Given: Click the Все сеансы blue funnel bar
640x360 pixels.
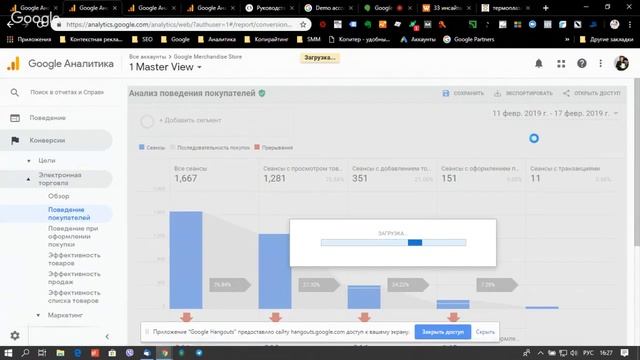Looking at the screenshot, I should [x=186, y=260].
